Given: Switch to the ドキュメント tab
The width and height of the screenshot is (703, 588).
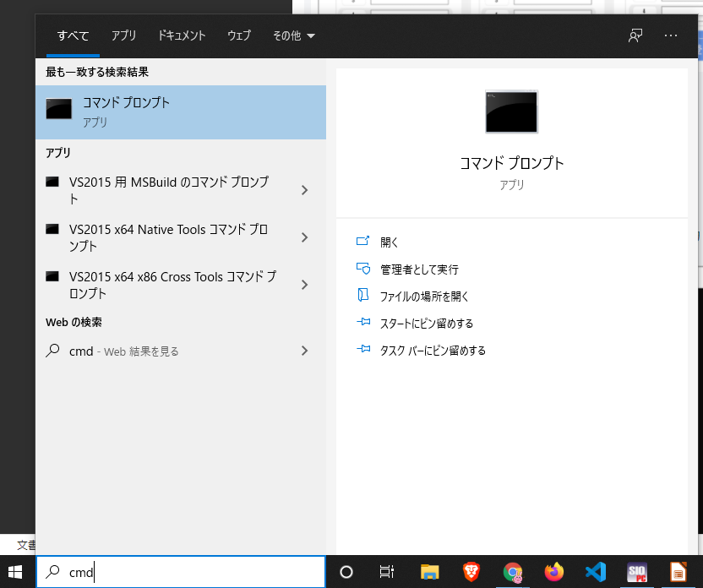Looking at the screenshot, I should click(182, 35).
